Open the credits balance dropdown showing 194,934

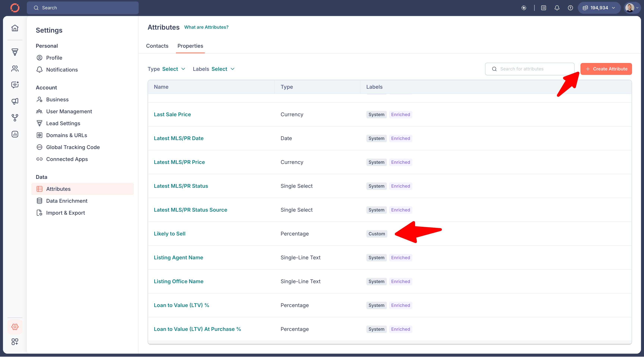599,8
